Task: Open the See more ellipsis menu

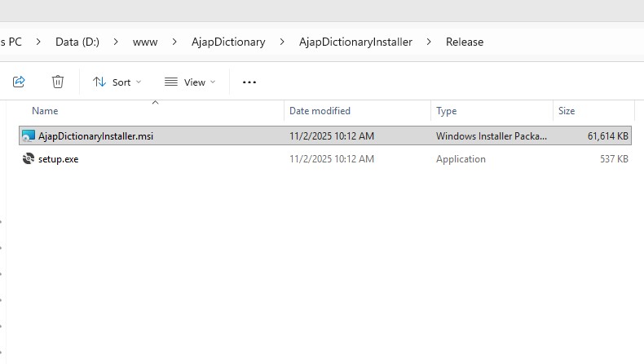Action: [x=249, y=82]
